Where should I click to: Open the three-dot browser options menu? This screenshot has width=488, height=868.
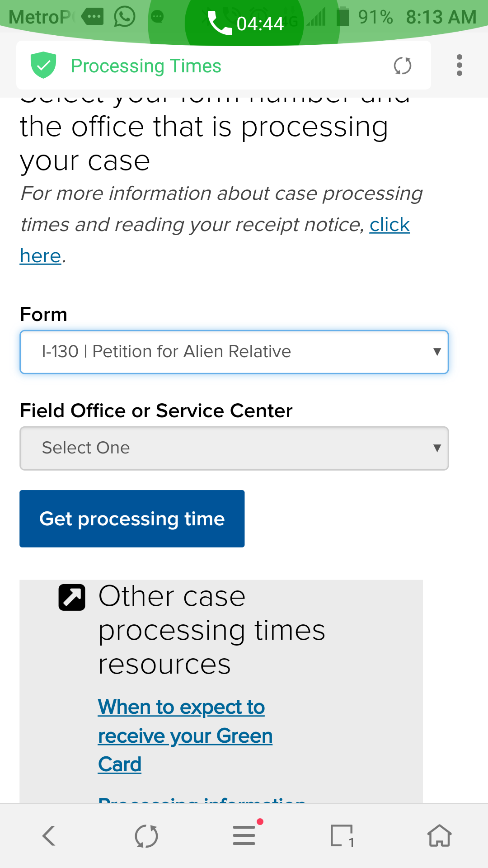click(460, 66)
